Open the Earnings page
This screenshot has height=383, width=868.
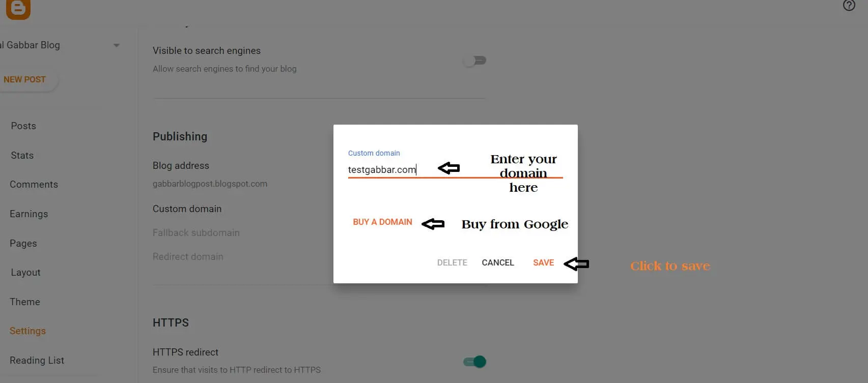click(29, 214)
